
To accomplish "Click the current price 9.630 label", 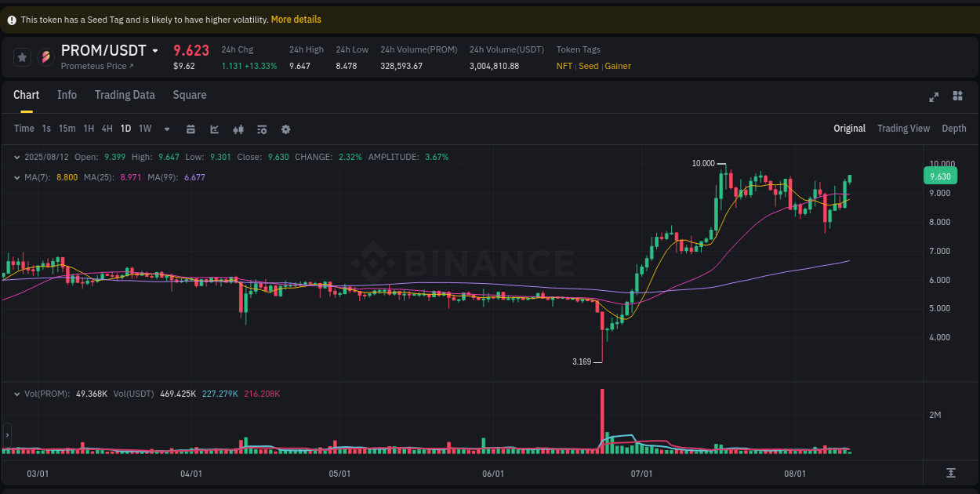I will pyautogui.click(x=940, y=176).
